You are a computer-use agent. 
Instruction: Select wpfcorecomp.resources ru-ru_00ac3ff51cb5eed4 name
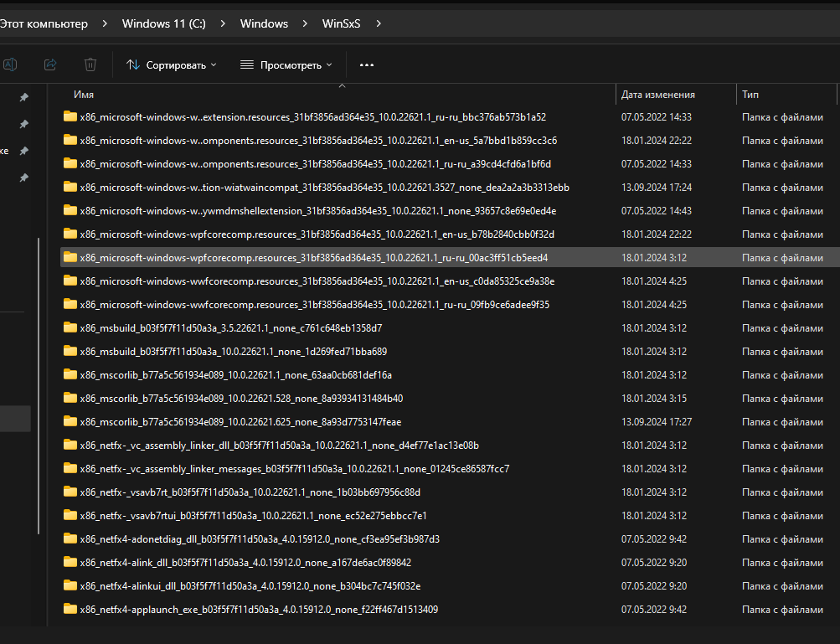pos(314,258)
